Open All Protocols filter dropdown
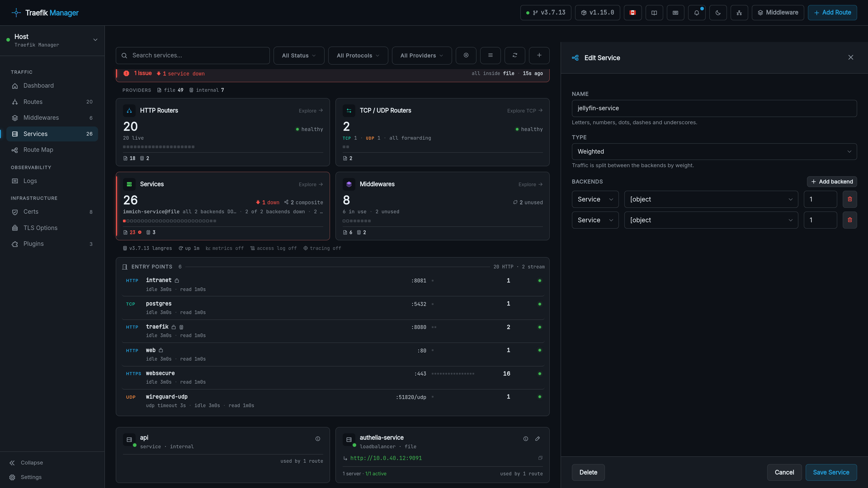 [358, 56]
